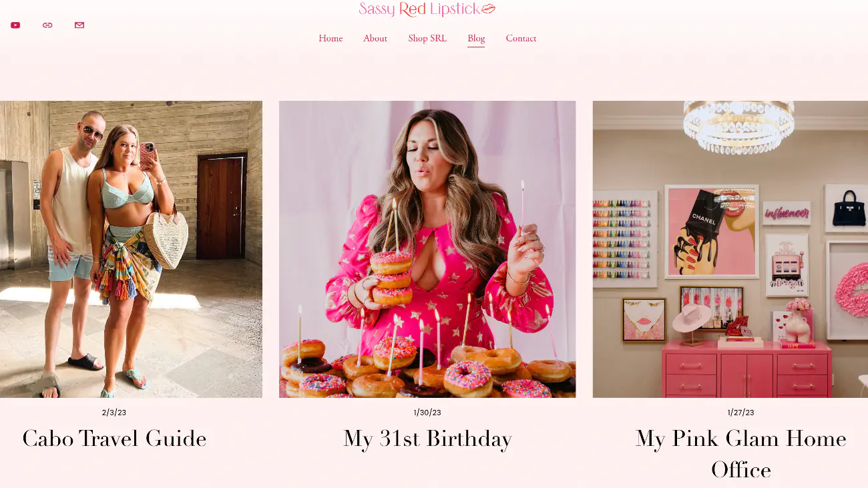Screen dimensions: 868x488
Task: Click the pink home office photo
Action: click(730, 249)
